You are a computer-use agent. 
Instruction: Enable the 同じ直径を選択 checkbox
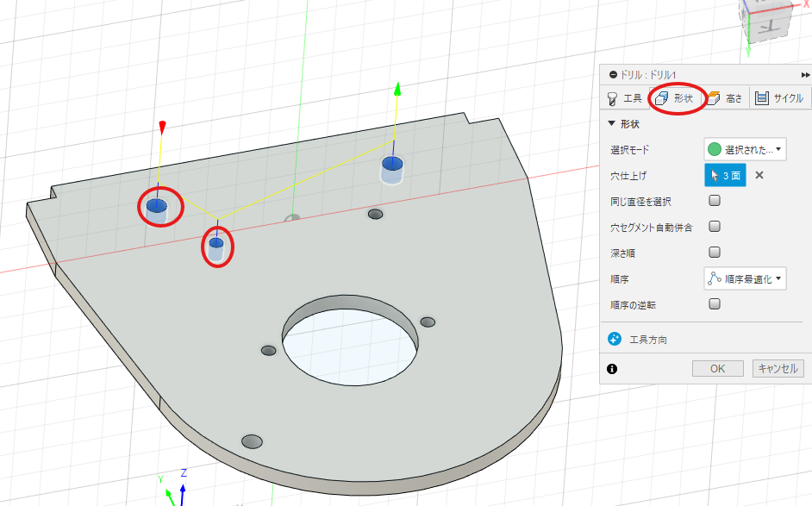(715, 201)
